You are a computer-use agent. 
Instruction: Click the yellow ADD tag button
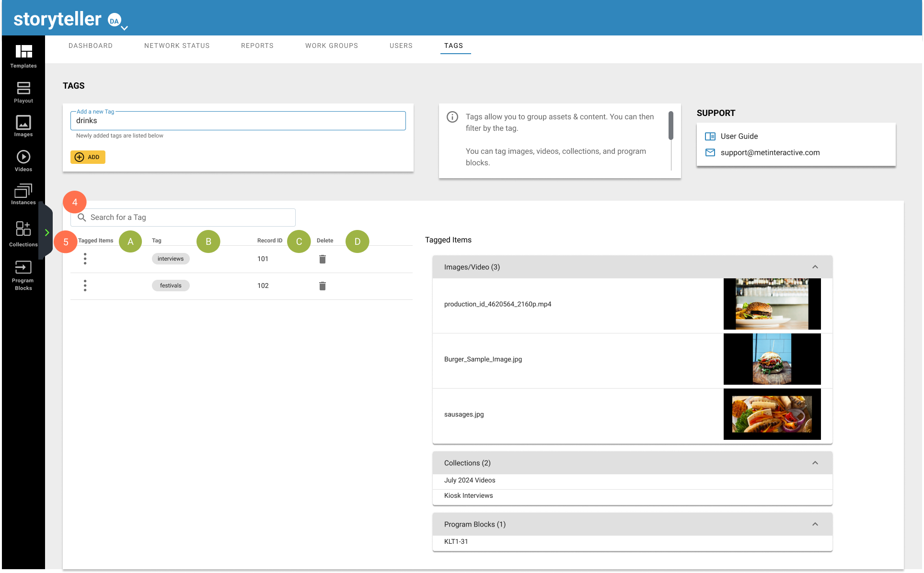coord(88,157)
